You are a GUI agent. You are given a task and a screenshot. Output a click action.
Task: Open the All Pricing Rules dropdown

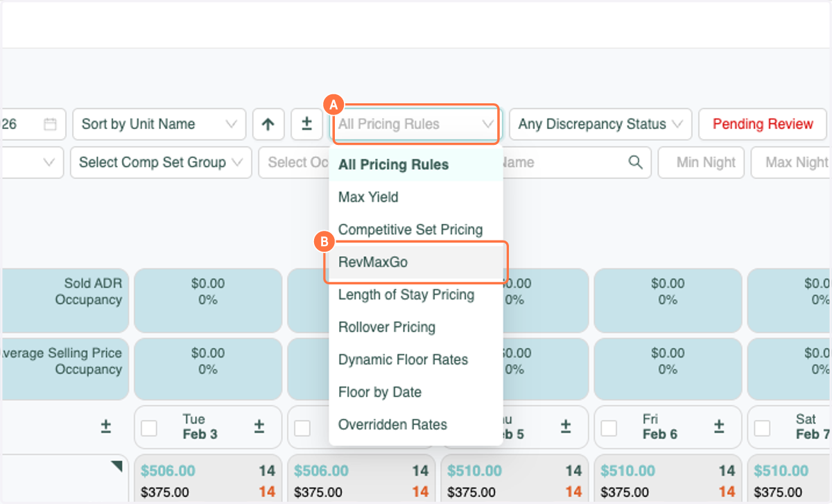[x=415, y=125]
